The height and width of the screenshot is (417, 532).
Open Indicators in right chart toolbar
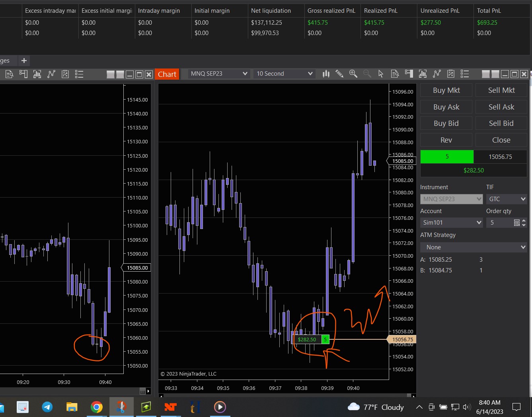(x=437, y=74)
